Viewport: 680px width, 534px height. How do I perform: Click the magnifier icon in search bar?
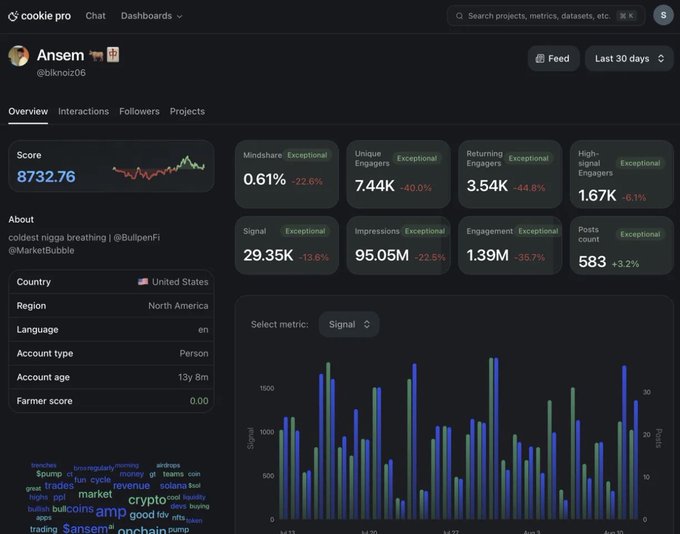point(459,16)
